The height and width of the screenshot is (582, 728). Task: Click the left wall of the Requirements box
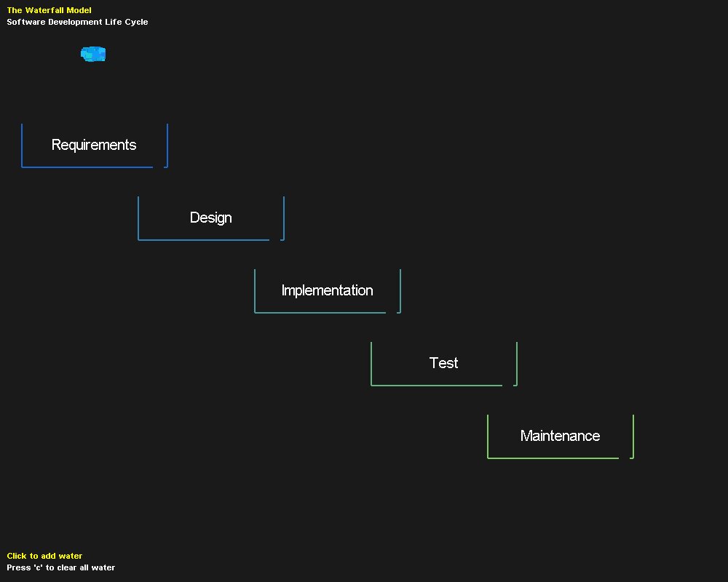(x=22, y=145)
